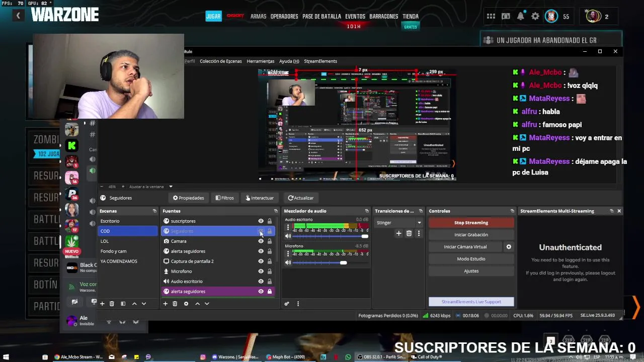Add a new source in Fuentes panel
The image size is (644, 362).
[x=165, y=304]
